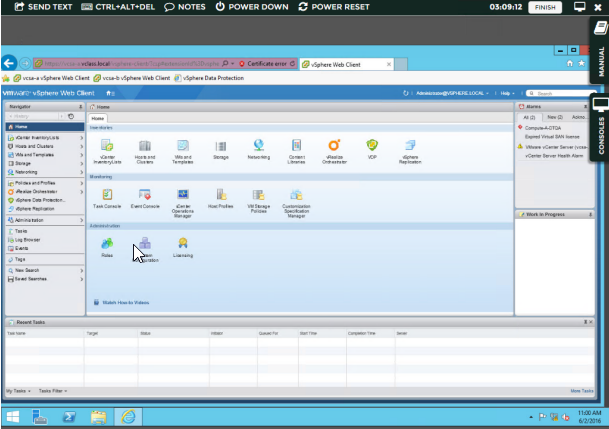Pin the Navigator panel
609x429 pixels.
pyautogui.click(x=80, y=107)
